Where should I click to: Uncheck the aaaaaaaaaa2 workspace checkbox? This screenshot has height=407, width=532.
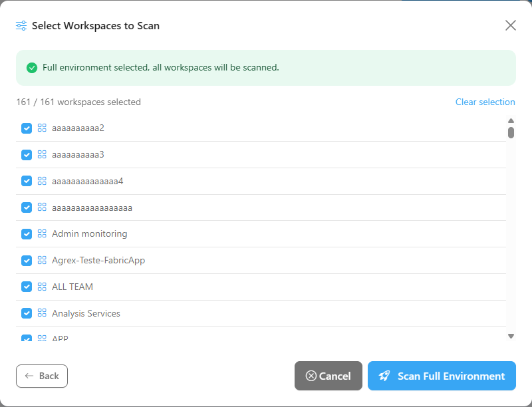coord(27,128)
